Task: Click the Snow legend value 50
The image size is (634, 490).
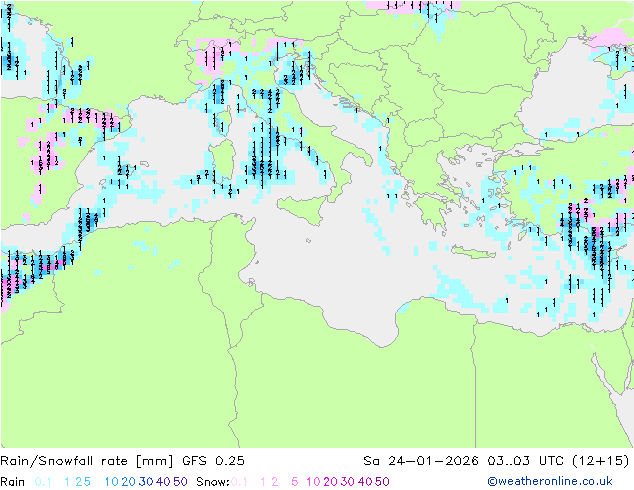Action: click(382, 482)
